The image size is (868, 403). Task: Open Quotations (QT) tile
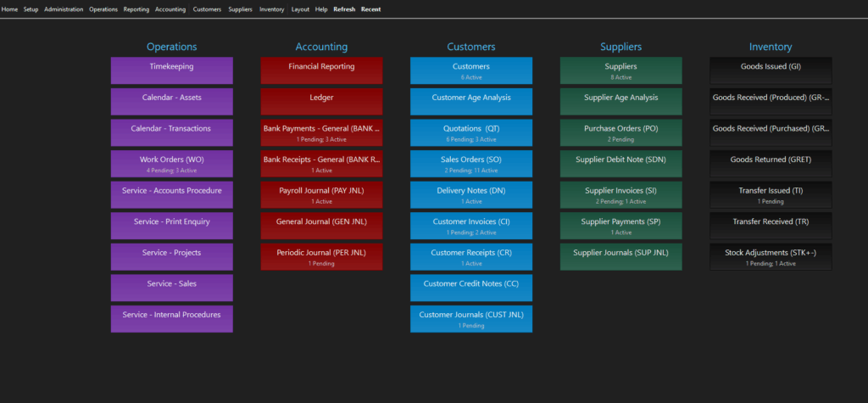[471, 132]
